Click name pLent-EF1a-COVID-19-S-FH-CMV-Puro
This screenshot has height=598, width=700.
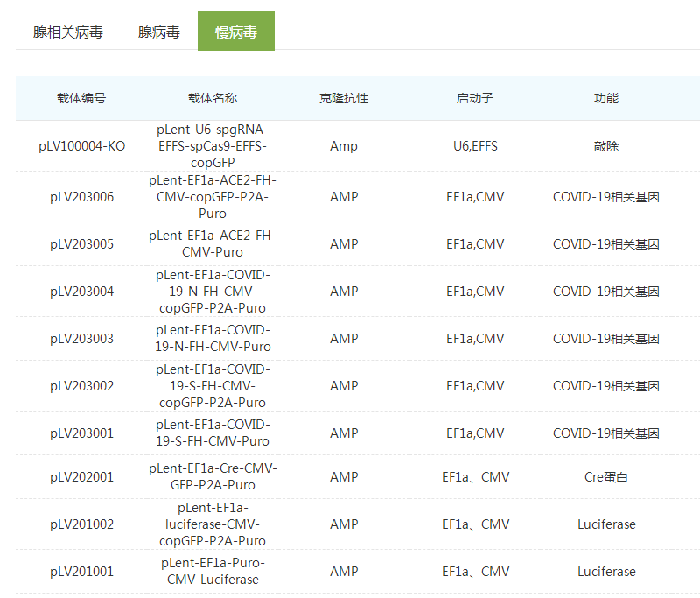tap(213, 433)
